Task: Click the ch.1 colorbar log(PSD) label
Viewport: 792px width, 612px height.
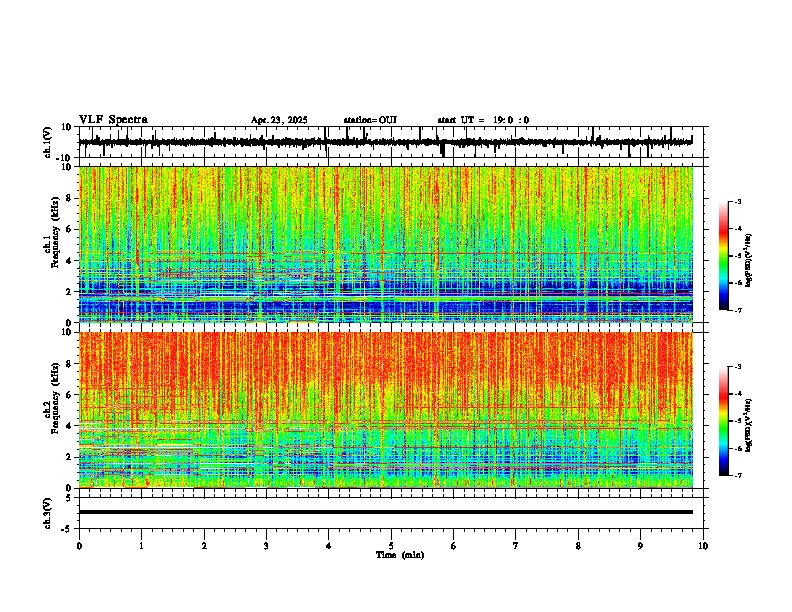Action: (x=749, y=260)
